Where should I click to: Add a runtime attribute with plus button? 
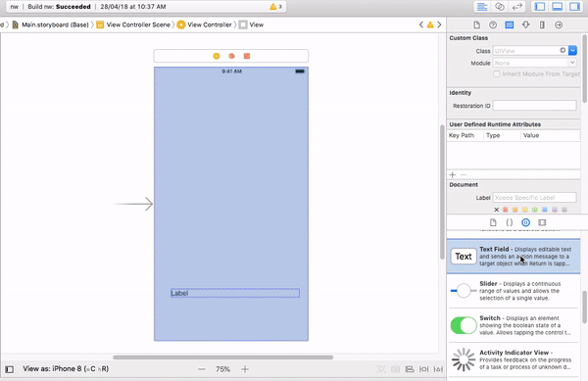pos(452,175)
